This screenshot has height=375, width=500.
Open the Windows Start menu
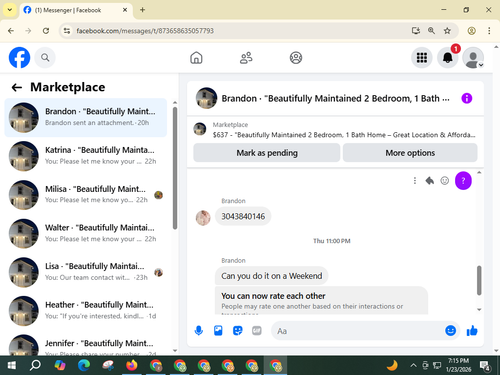12,366
